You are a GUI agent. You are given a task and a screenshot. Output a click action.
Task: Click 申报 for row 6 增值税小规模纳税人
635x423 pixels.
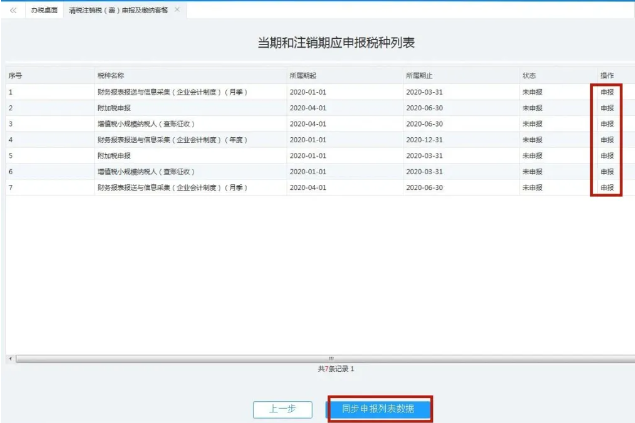pos(607,171)
